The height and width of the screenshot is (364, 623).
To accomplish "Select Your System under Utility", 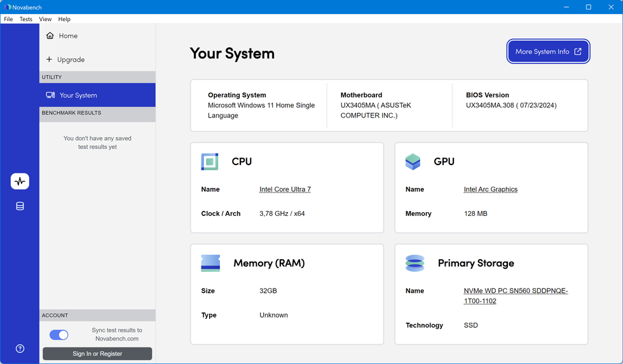I will [78, 95].
